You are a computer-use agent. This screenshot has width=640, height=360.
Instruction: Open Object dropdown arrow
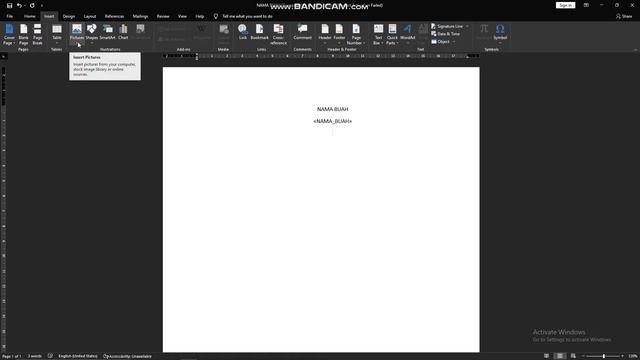[x=453, y=42]
